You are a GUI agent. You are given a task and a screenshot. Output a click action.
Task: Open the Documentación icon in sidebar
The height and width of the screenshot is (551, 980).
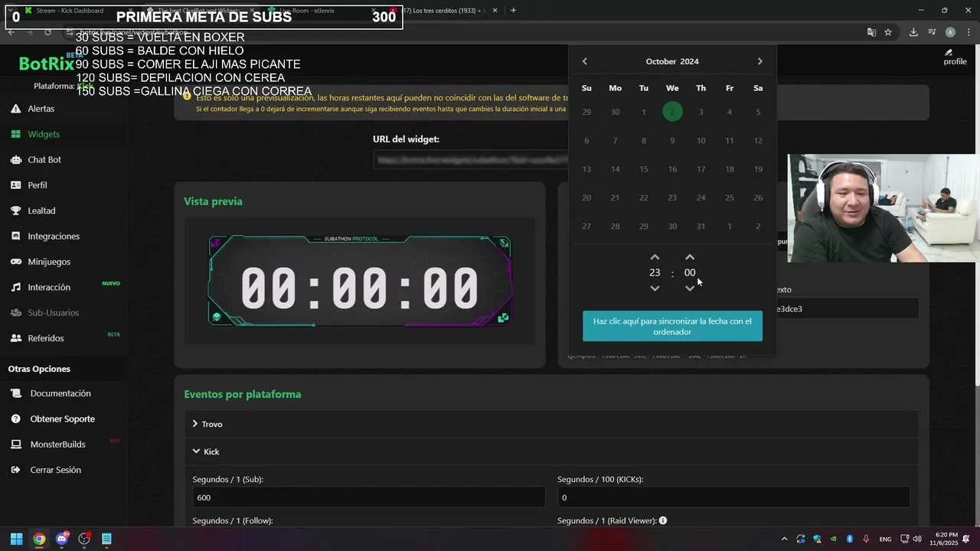(x=15, y=393)
